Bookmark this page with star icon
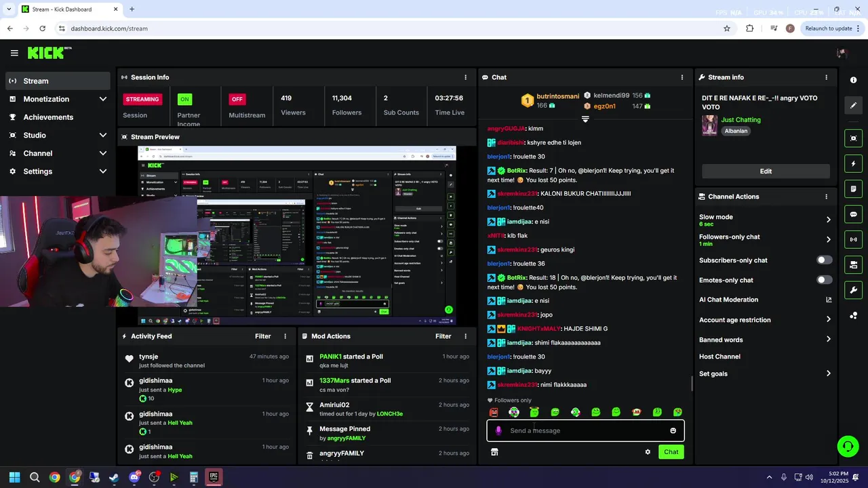Screen dimensions: 868x488 coord(727,28)
